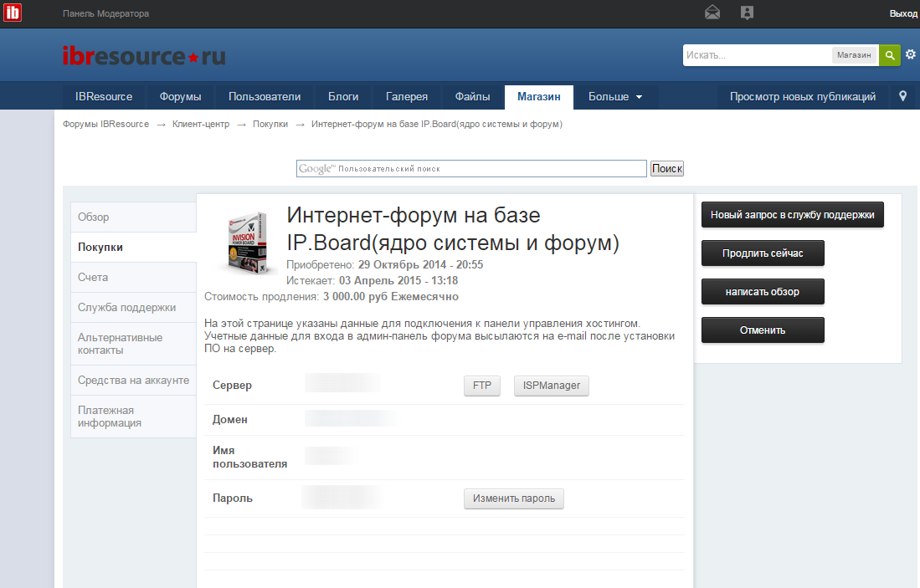
Task: Open Счета in the sidebar
Action: click(134, 278)
